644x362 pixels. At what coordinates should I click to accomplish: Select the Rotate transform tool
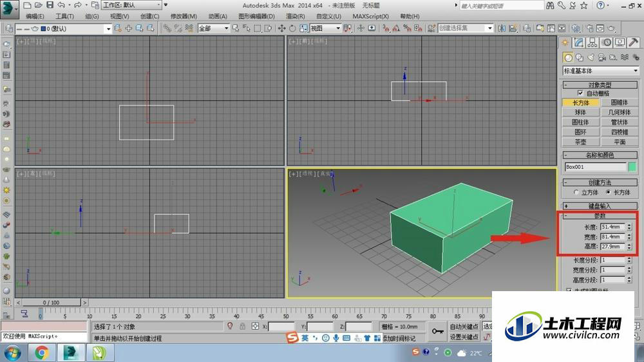pyautogui.click(x=292, y=28)
